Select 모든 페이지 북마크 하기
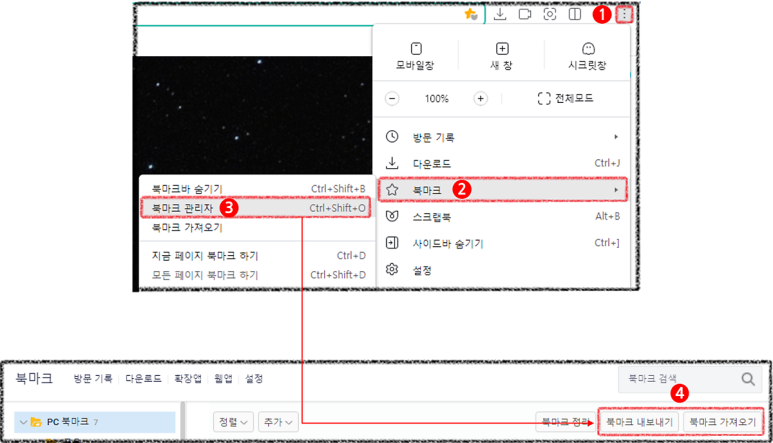 pos(255,275)
